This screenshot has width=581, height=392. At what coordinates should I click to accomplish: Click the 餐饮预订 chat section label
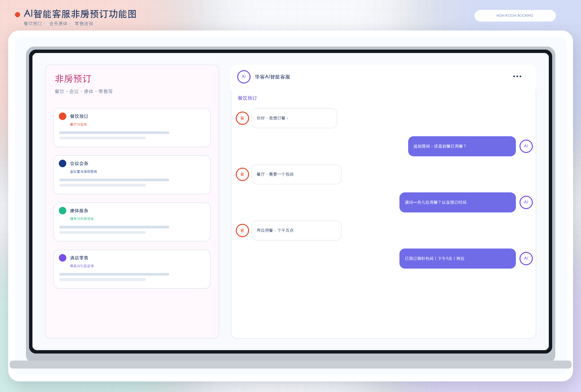coord(247,98)
